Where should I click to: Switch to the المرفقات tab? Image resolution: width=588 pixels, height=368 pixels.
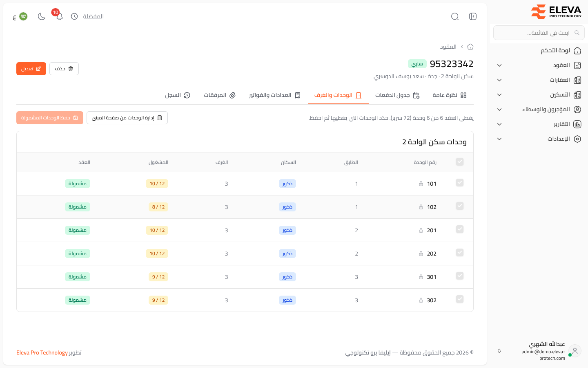[220, 95]
